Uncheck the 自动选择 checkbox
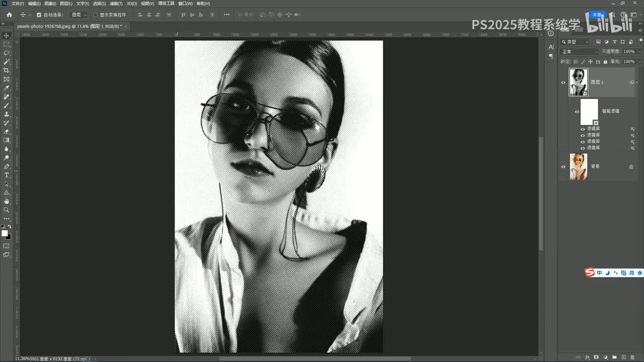This screenshot has height=362, width=644. point(39,15)
